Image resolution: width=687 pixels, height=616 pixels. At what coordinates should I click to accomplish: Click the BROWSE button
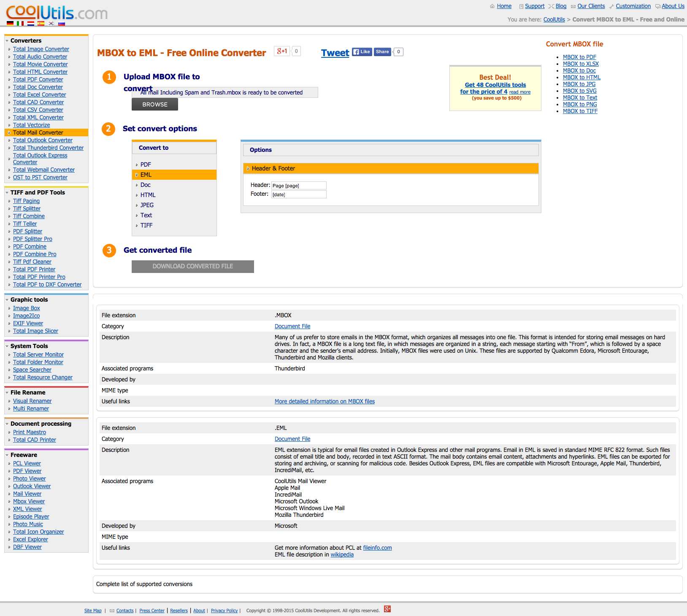coord(155,104)
